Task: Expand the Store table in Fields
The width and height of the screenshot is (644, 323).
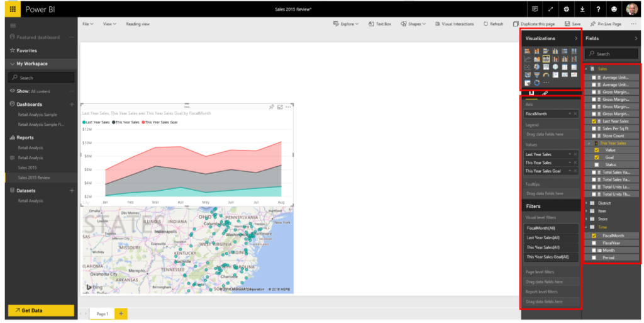Action: coord(586,219)
